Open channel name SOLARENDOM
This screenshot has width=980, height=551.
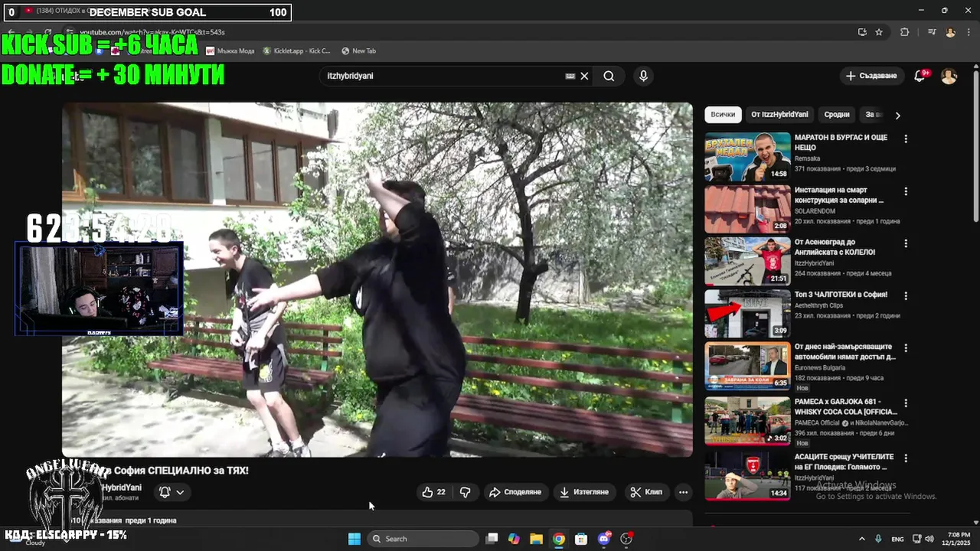tap(815, 211)
